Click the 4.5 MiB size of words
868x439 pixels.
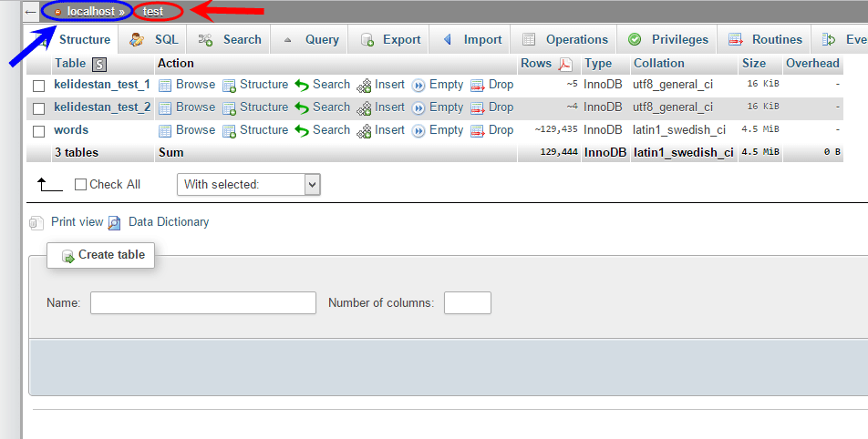click(760, 129)
